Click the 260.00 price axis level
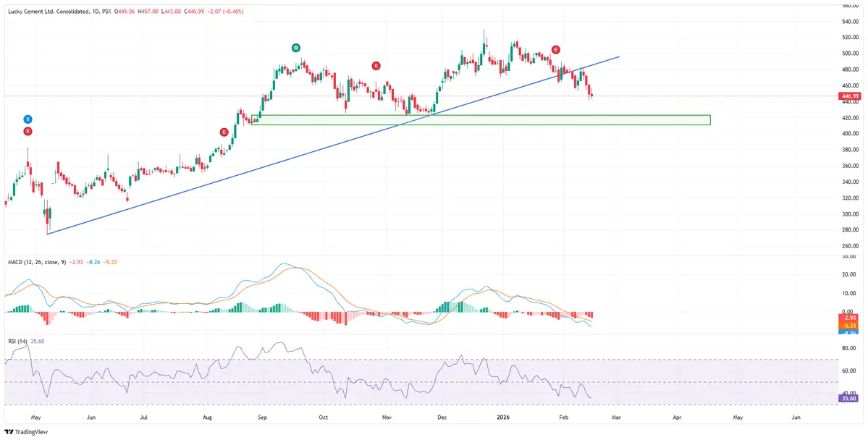868x440 pixels. (852, 246)
